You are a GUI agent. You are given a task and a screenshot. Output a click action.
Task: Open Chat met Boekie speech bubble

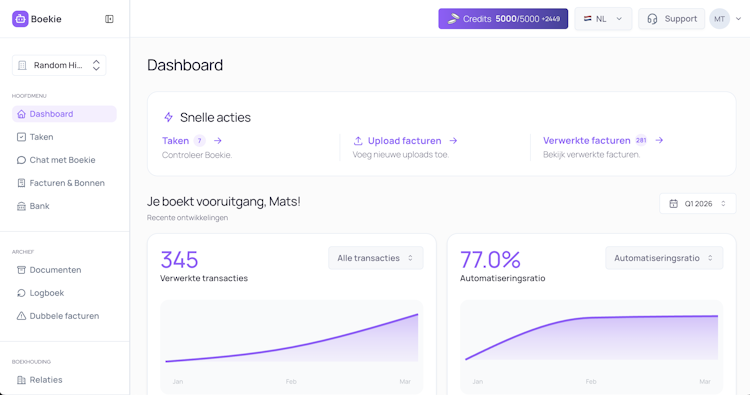point(21,160)
